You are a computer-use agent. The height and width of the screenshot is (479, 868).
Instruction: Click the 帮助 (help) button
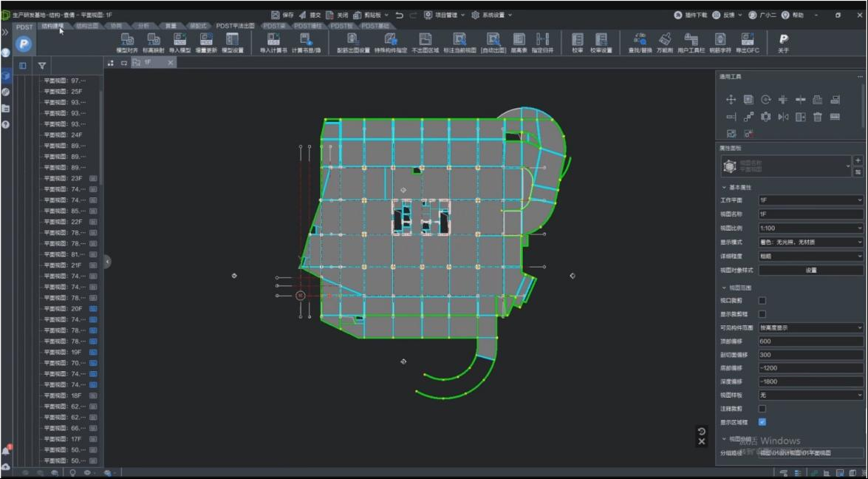(x=792, y=16)
